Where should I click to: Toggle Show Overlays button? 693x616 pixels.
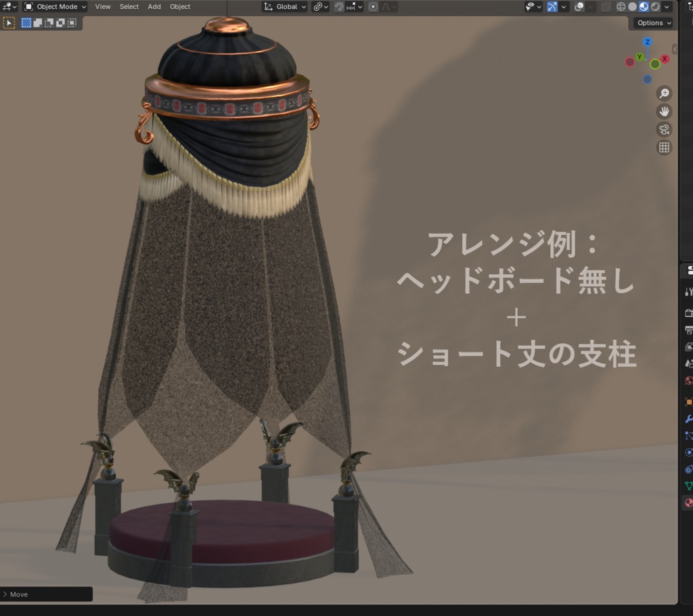(579, 7)
